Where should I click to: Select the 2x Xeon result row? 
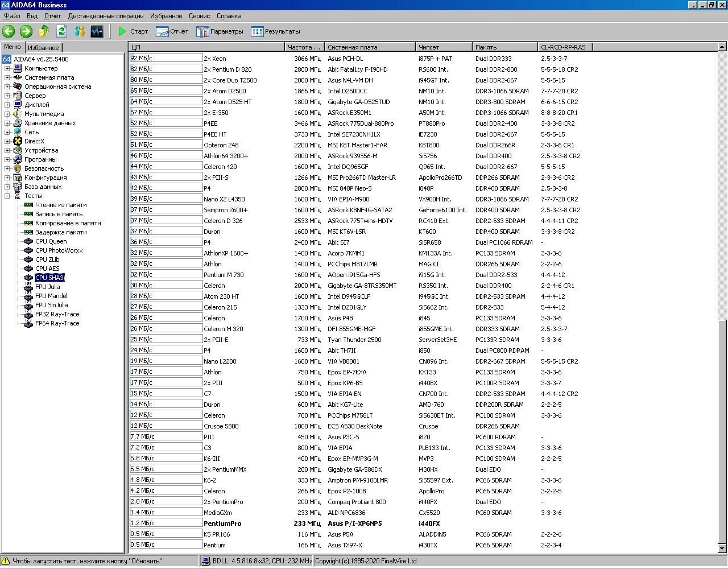pos(423,59)
